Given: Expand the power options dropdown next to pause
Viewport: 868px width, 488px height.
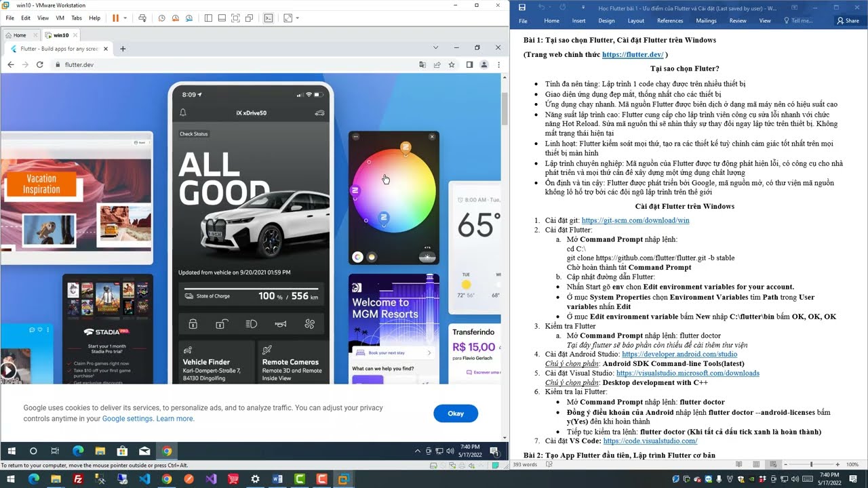Looking at the screenshot, I should pos(126,18).
